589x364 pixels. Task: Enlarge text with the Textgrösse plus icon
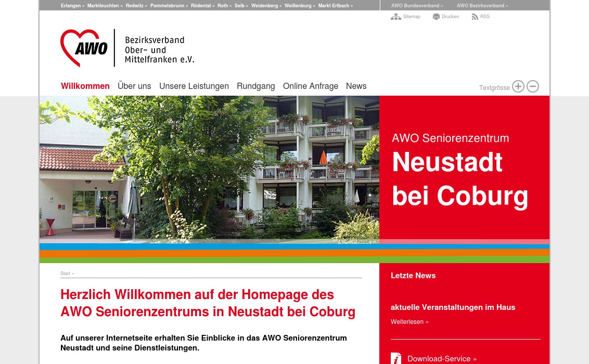(x=518, y=86)
